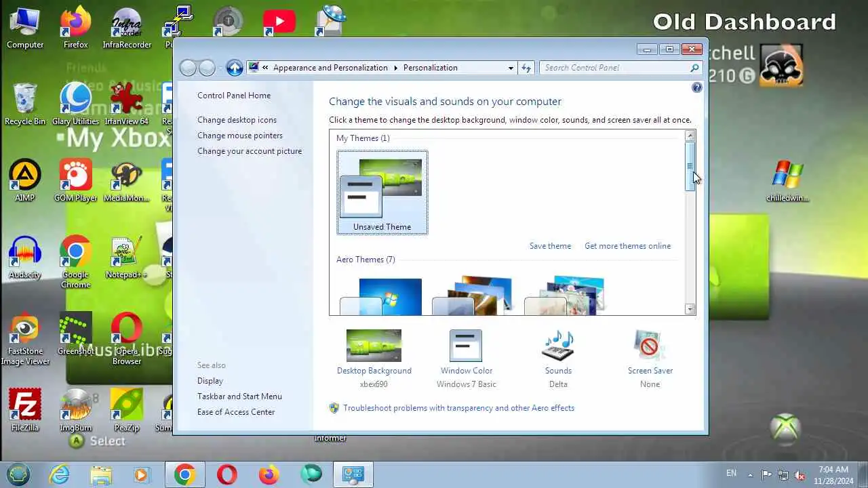
Task: Select the InfraRecorder desktop shortcut
Action: click(127, 28)
